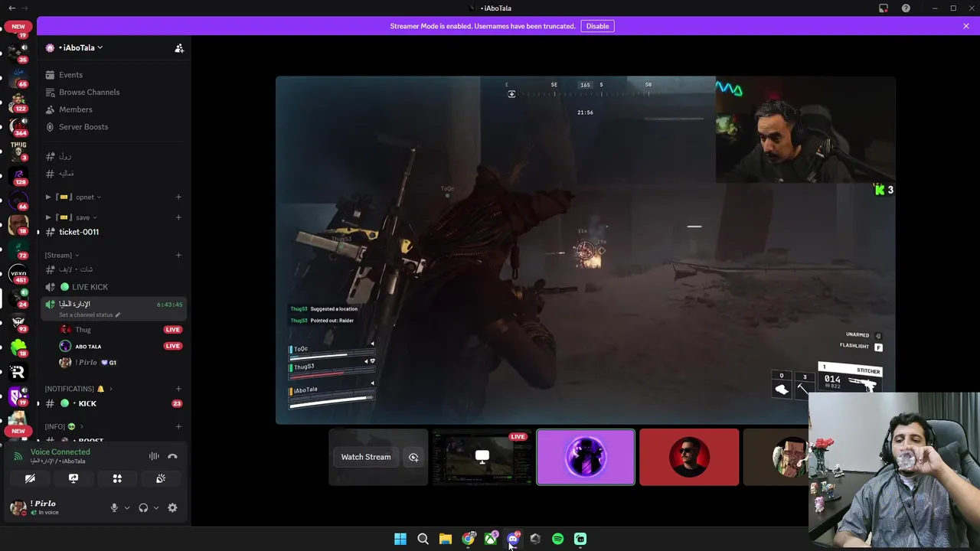Toggle microphone mute

point(114,507)
